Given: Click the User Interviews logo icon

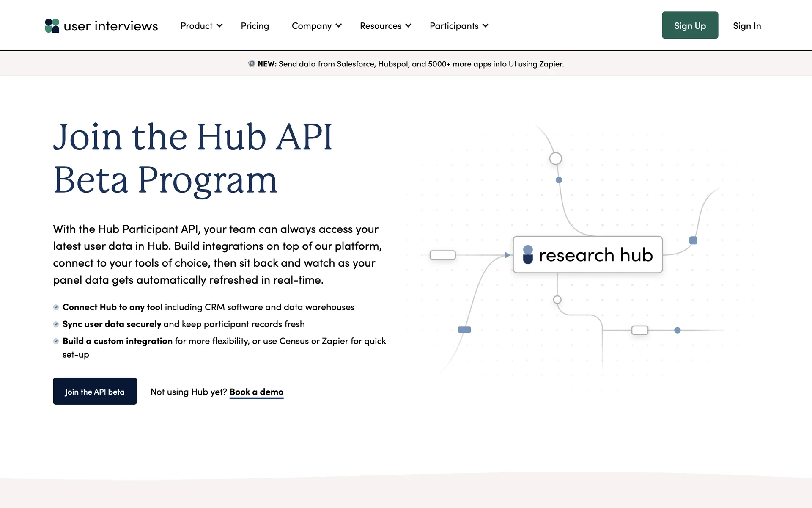Looking at the screenshot, I should click(52, 26).
